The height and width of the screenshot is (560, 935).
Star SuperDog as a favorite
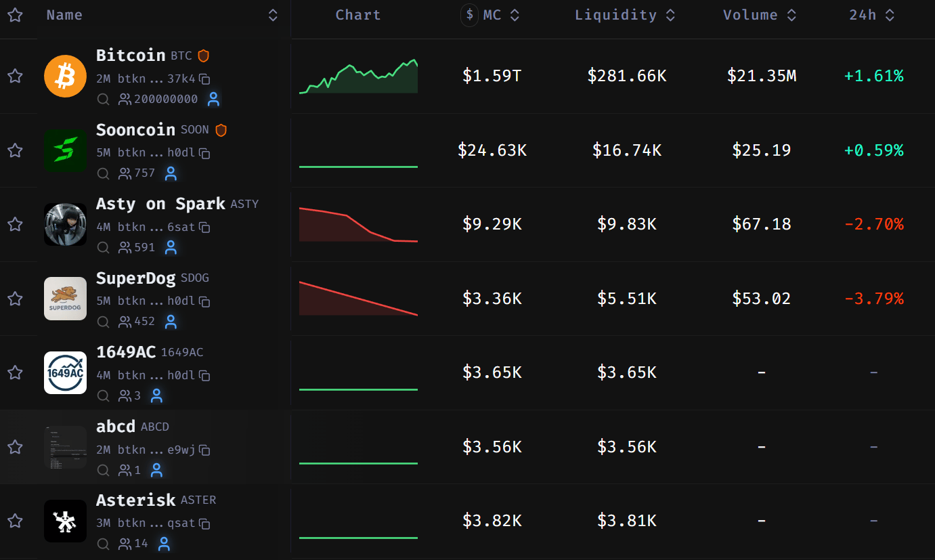point(15,299)
